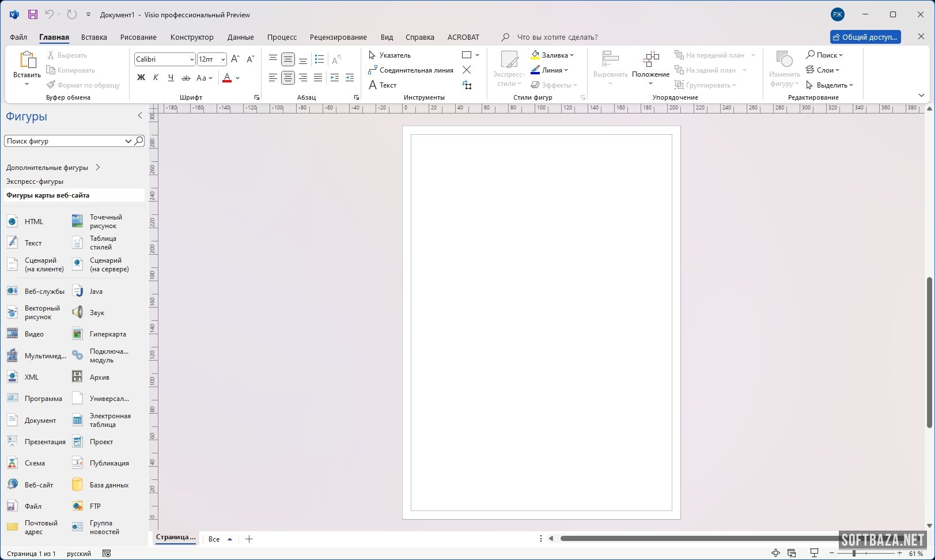The height and width of the screenshot is (560, 935).
Task: Click the bulleted list icon
Action: [320, 59]
